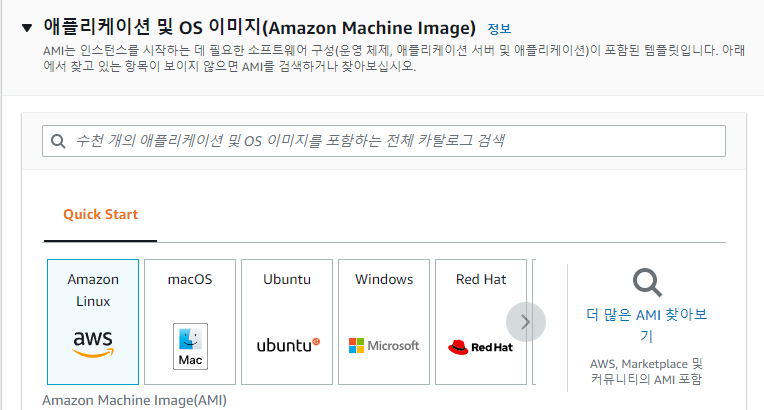Image resolution: width=764 pixels, height=410 pixels.
Task: Click the magnifier icon in search box
Action: (58, 141)
